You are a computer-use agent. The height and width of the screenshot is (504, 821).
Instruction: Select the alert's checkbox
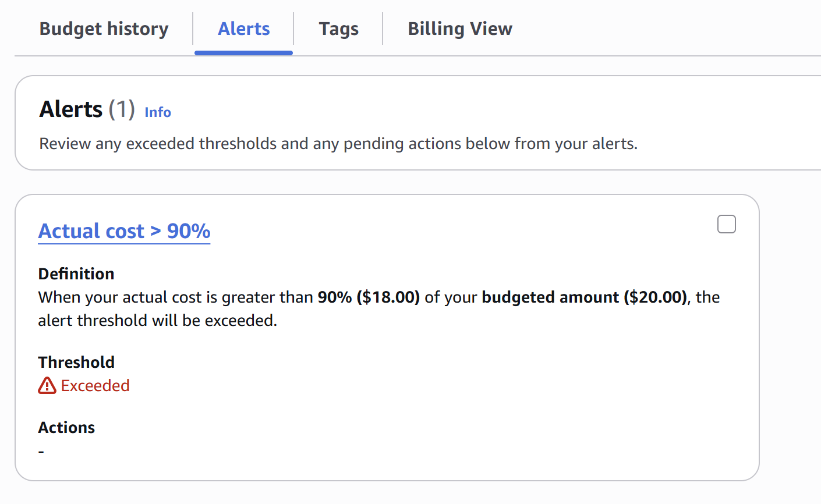tap(726, 224)
